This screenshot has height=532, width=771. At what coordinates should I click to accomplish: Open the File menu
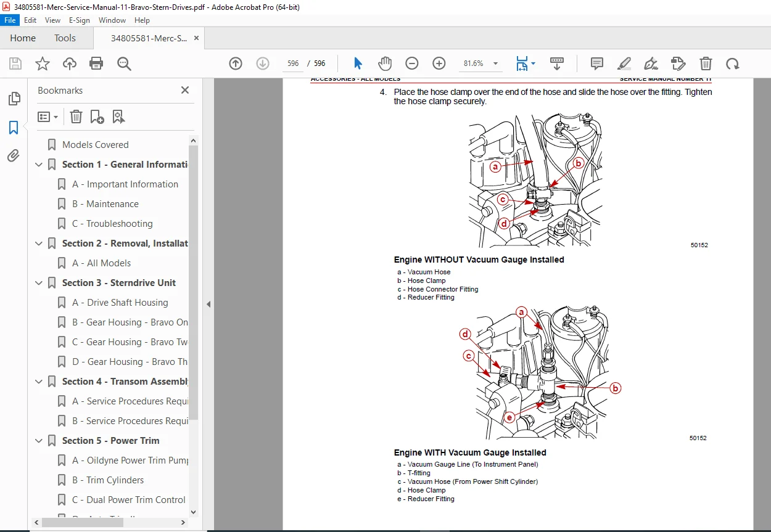(x=10, y=20)
